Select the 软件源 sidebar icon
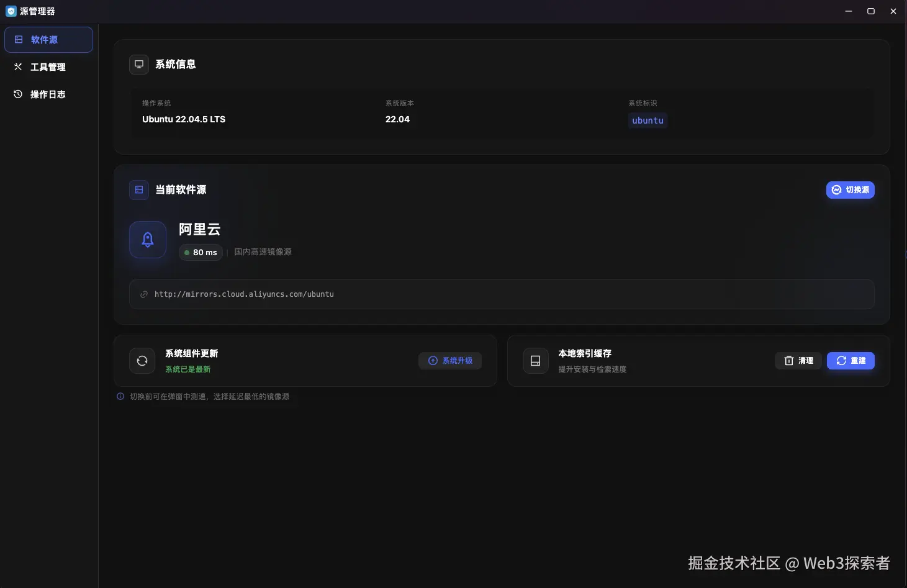The height and width of the screenshot is (588, 907). point(17,39)
